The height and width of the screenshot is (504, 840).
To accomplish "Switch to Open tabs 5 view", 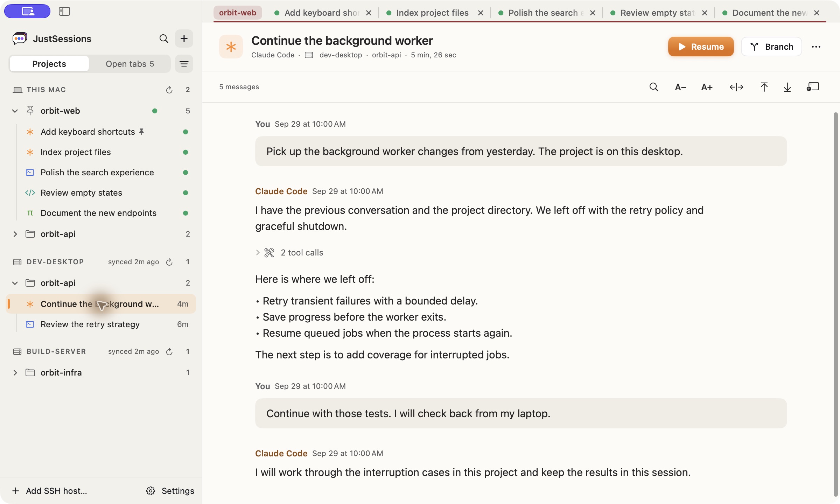I will (129, 64).
